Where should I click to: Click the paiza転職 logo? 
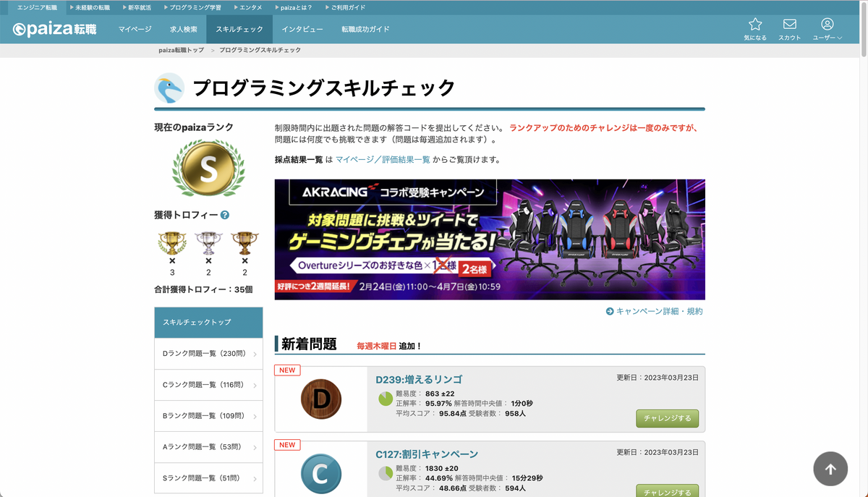point(54,30)
